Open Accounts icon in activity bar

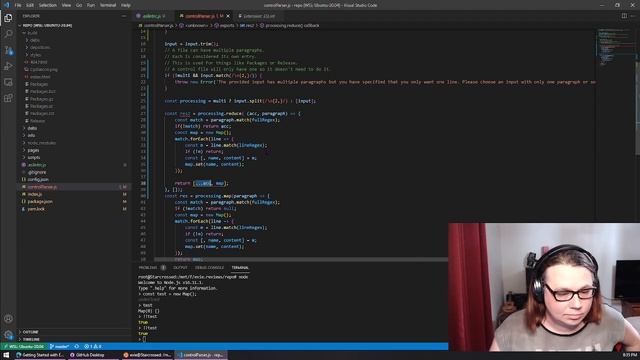pos(8,319)
